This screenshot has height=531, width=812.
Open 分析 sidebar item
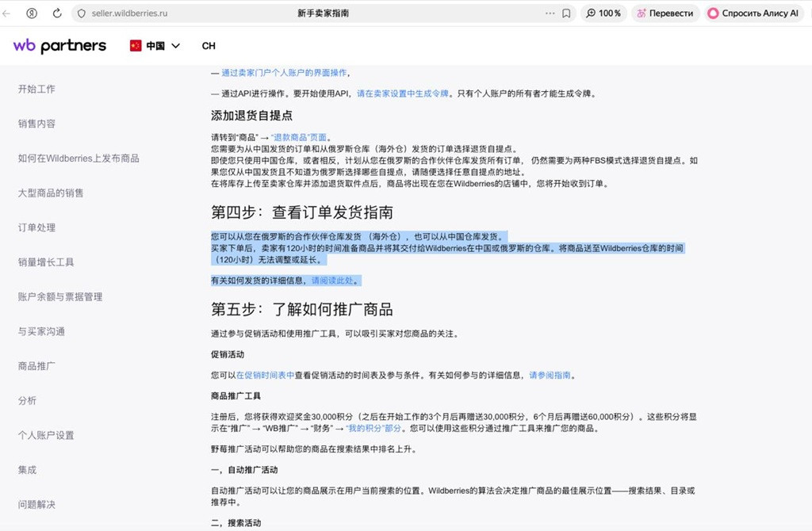28,400
